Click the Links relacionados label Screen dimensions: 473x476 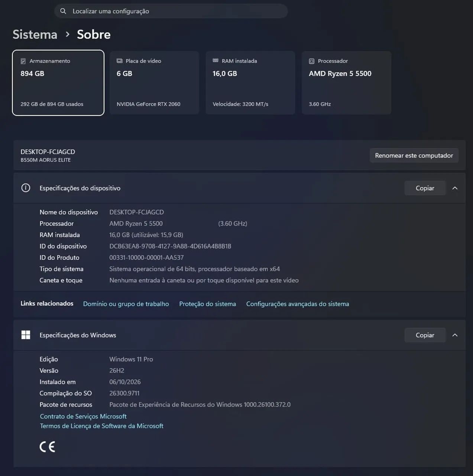pyautogui.click(x=47, y=303)
